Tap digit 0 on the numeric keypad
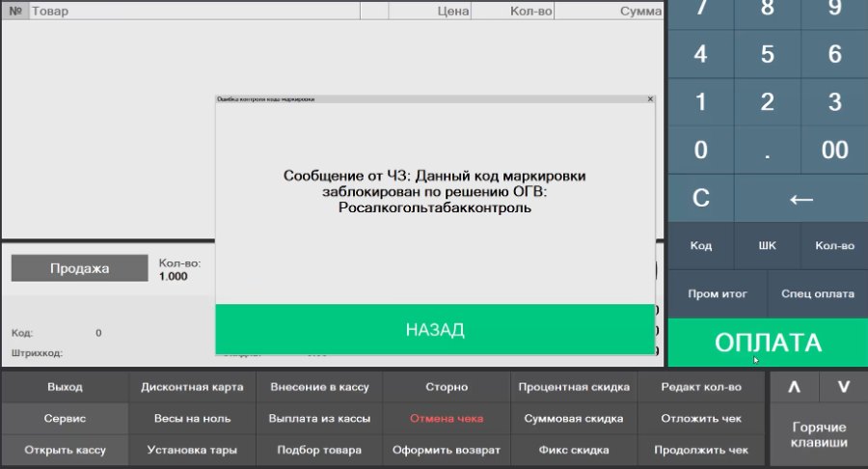 tap(701, 150)
